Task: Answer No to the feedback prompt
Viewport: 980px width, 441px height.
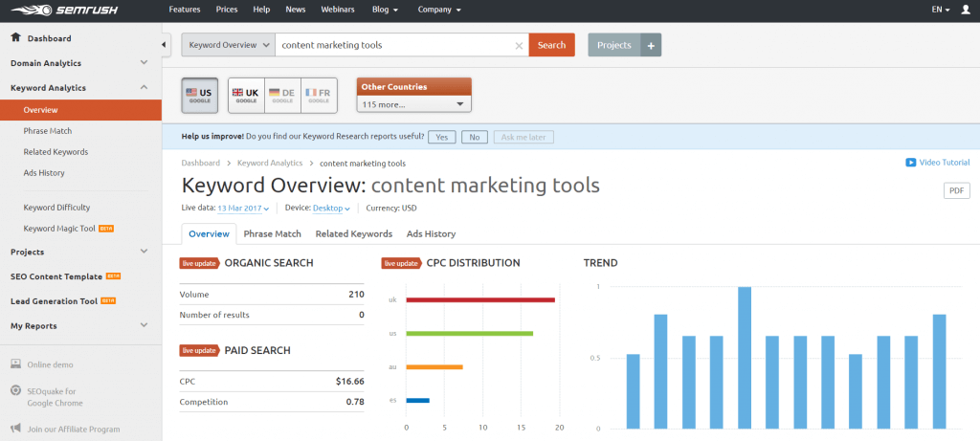Action: (x=475, y=137)
